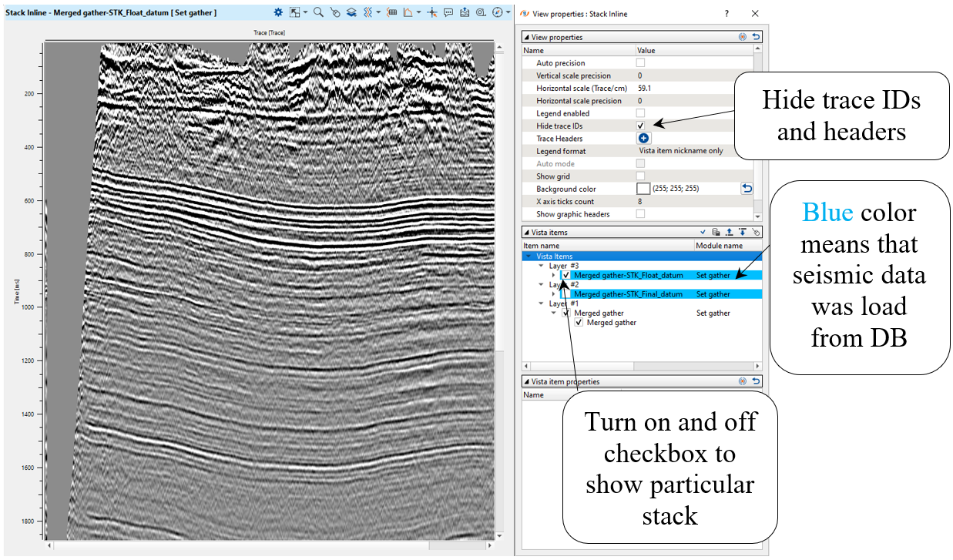Click the export image toolbar icon
Viewport: 953px width, 560px height.
pyautogui.click(x=465, y=13)
